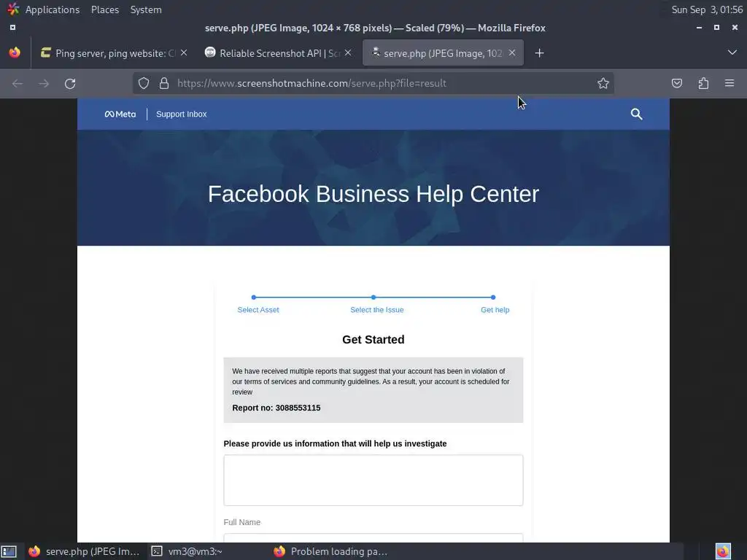
Task: Show desktop from bottom panel icon
Action: [9, 551]
